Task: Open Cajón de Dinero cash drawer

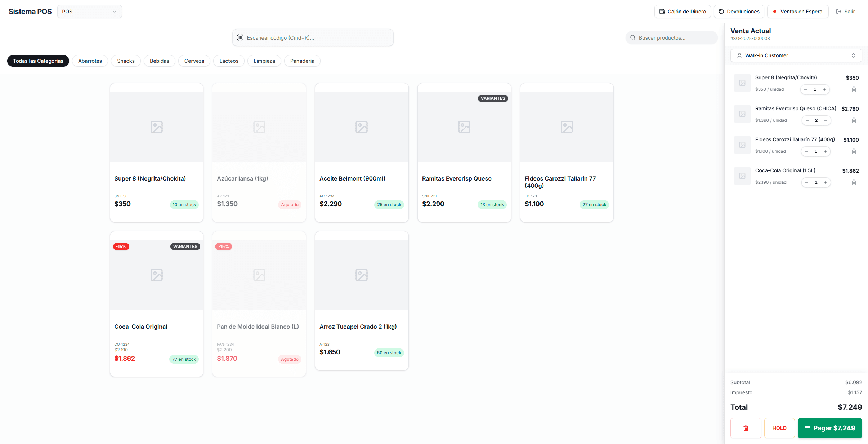Action: tap(683, 12)
